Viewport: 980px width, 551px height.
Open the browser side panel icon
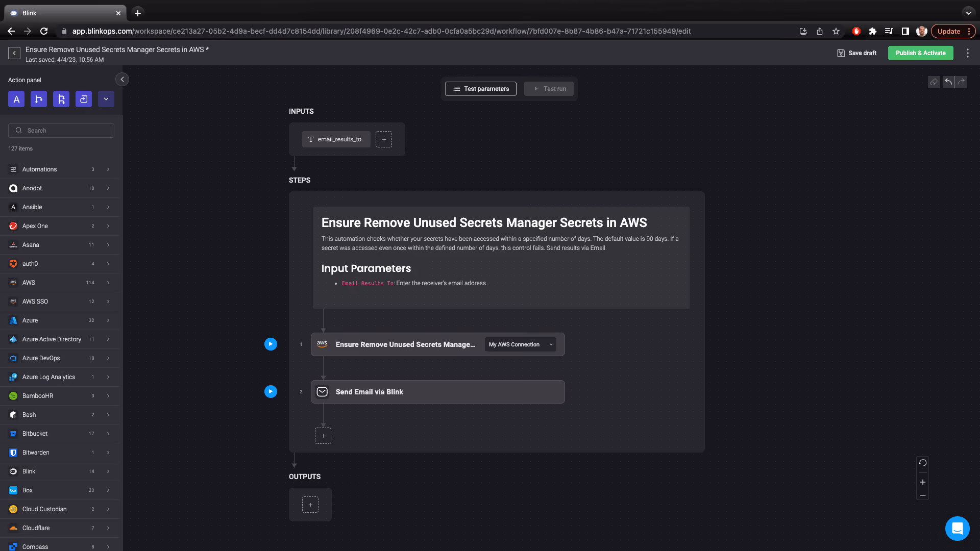pos(905,31)
